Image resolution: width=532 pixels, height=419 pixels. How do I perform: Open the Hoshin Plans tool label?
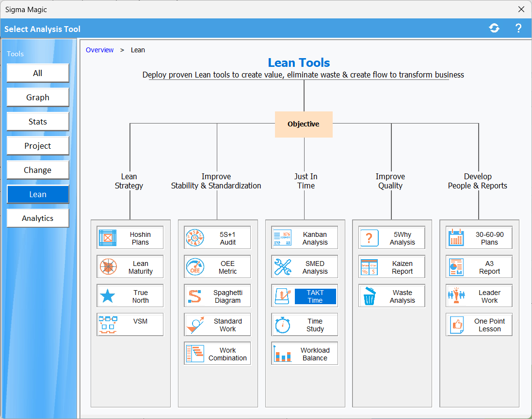140,238
